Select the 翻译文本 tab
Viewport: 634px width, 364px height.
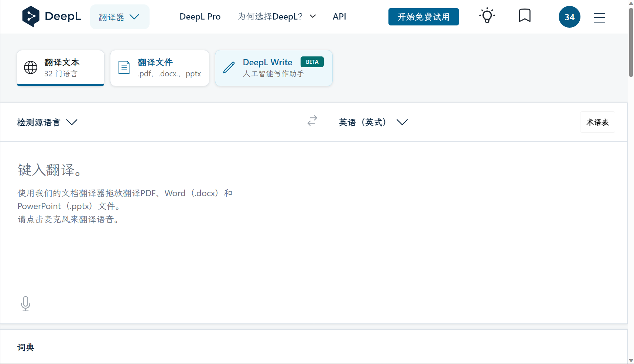61,68
